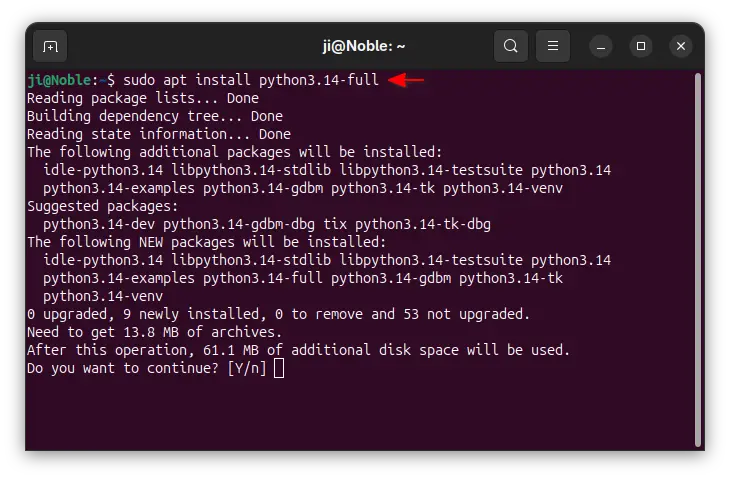
Task: Maximize the terminal window
Action: tap(641, 47)
